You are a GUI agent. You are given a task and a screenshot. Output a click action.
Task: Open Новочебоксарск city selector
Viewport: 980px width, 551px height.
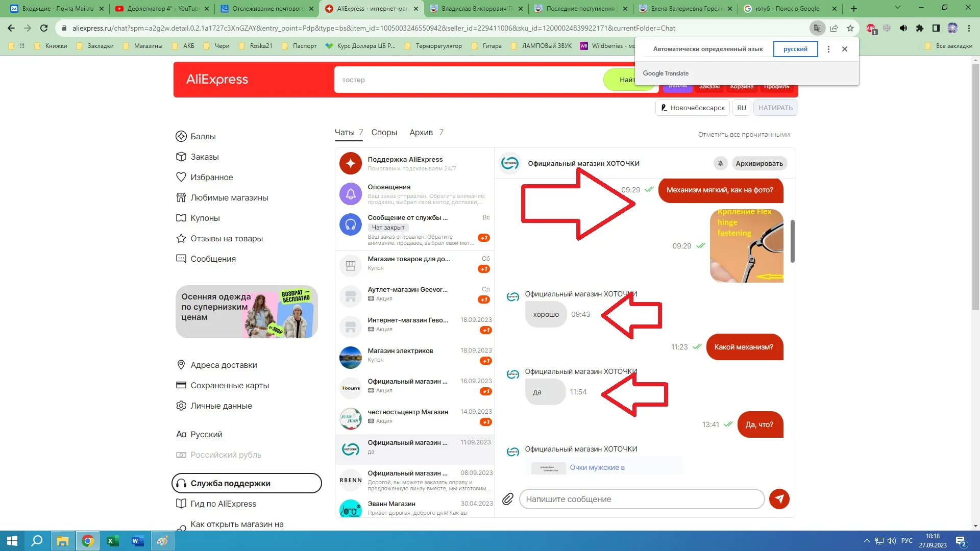(693, 108)
